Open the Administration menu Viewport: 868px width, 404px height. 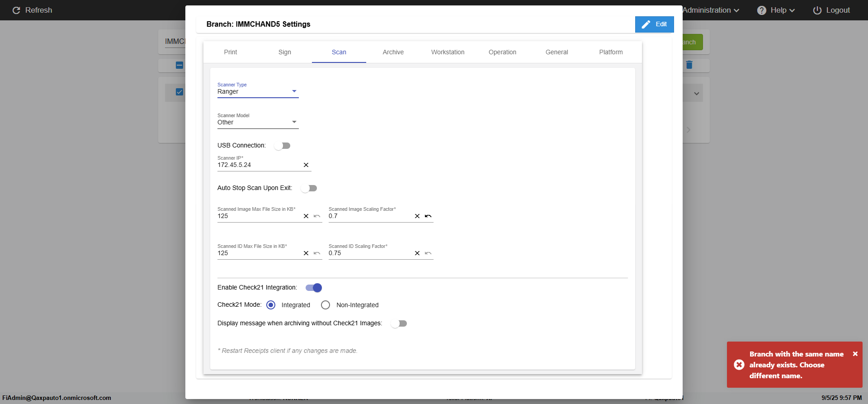(x=710, y=10)
